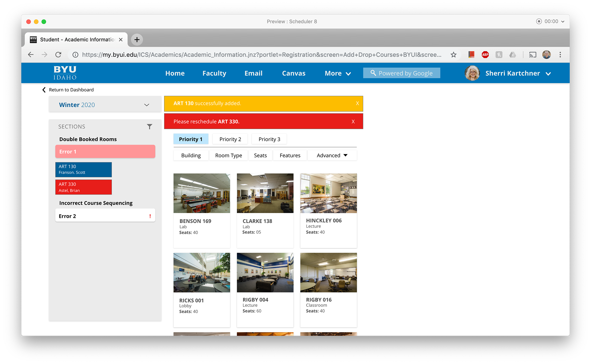Viewport: 591px width, 364px height.
Task: Click the Powered by Google search field
Action: [401, 73]
